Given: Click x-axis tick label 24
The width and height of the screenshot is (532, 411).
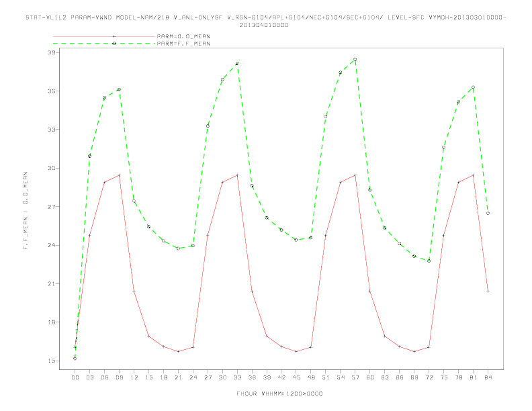Looking at the screenshot, I should [193, 377].
